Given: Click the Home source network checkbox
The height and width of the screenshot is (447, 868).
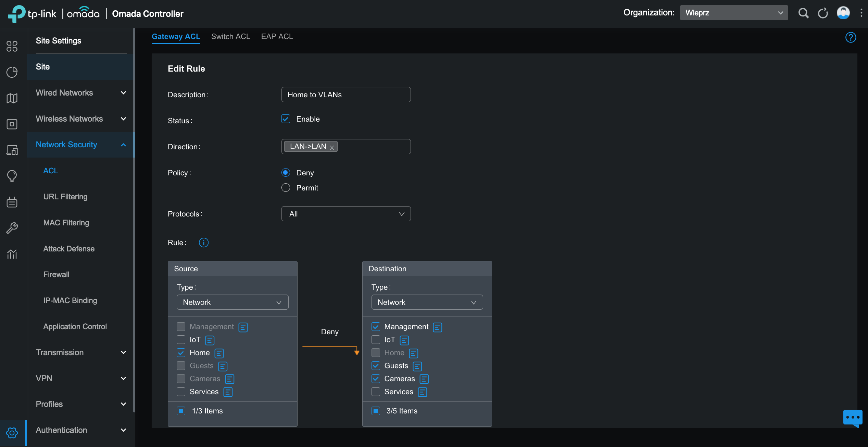Looking at the screenshot, I should [181, 352].
